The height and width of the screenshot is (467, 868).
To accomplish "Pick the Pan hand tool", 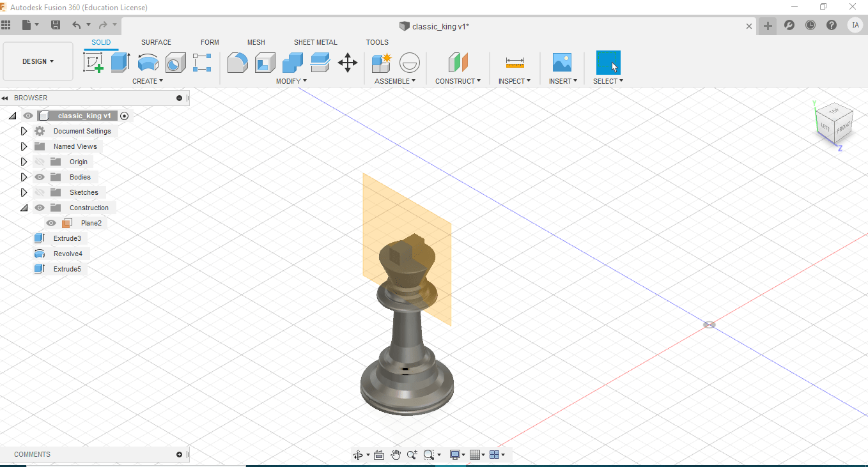I will pyautogui.click(x=396, y=455).
